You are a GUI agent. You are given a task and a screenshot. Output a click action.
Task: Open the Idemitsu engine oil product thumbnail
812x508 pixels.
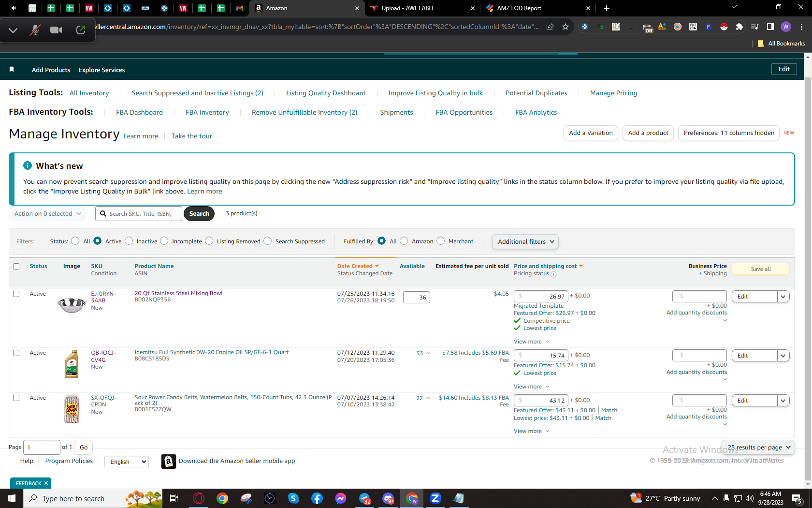point(72,364)
